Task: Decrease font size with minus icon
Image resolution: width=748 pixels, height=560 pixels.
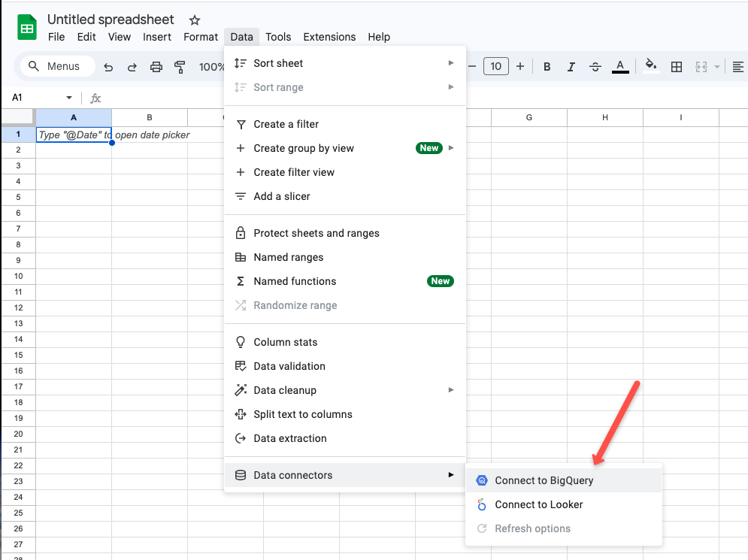Action: [472, 66]
